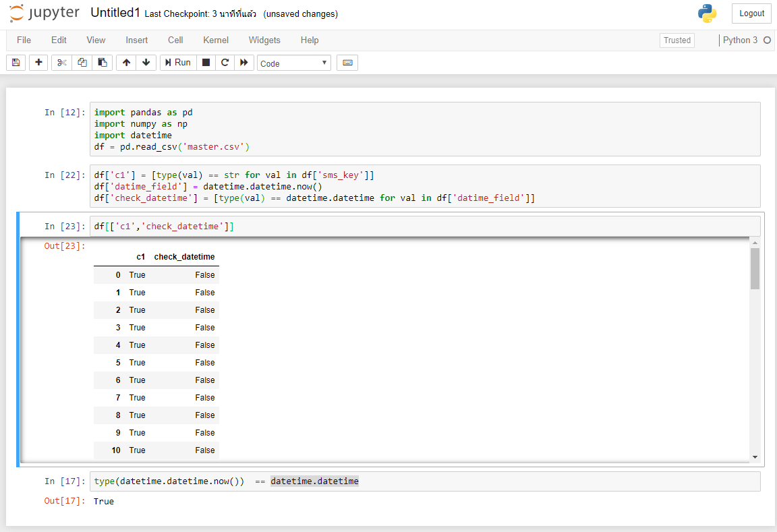Image resolution: width=777 pixels, height=532 pixels.
Task: Click the Logout button
Action: 751,13
